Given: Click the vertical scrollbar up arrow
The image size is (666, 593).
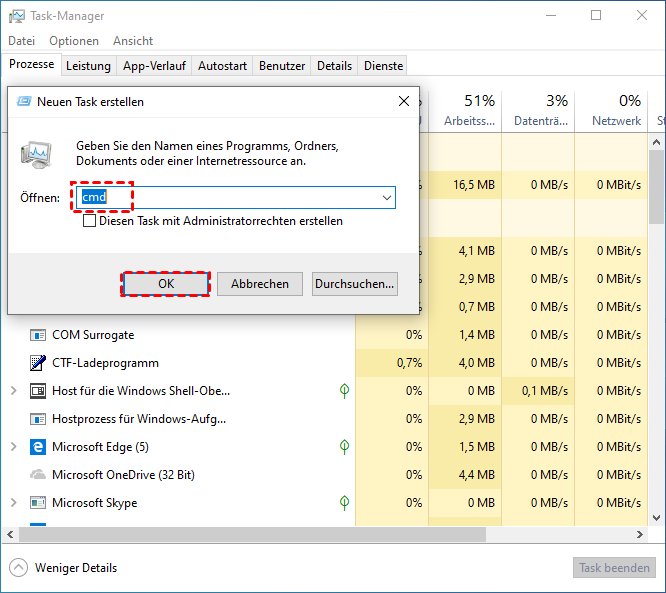Looking at the screenshot, I should tap(656, 142).
